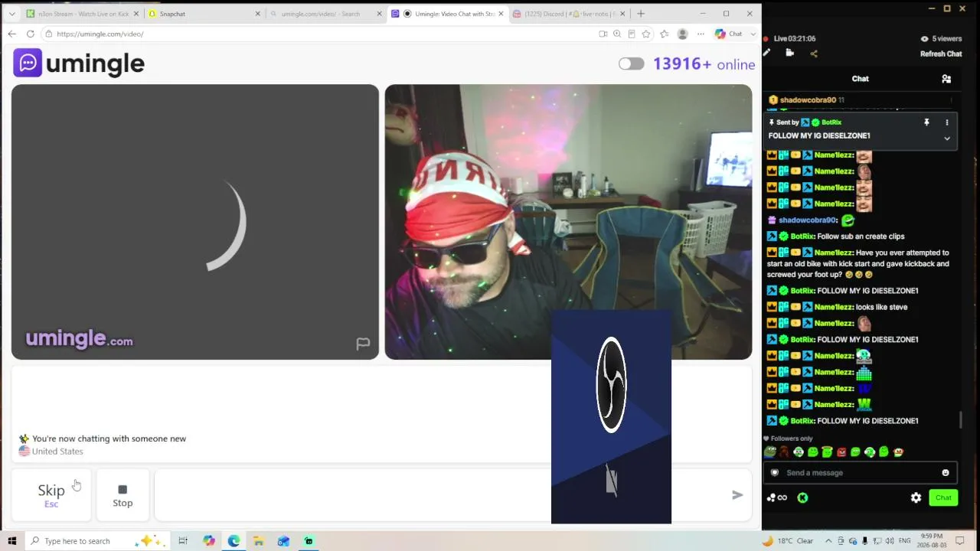Reload the Umingle page
This screenshot has height=551, width=980.
30,34
